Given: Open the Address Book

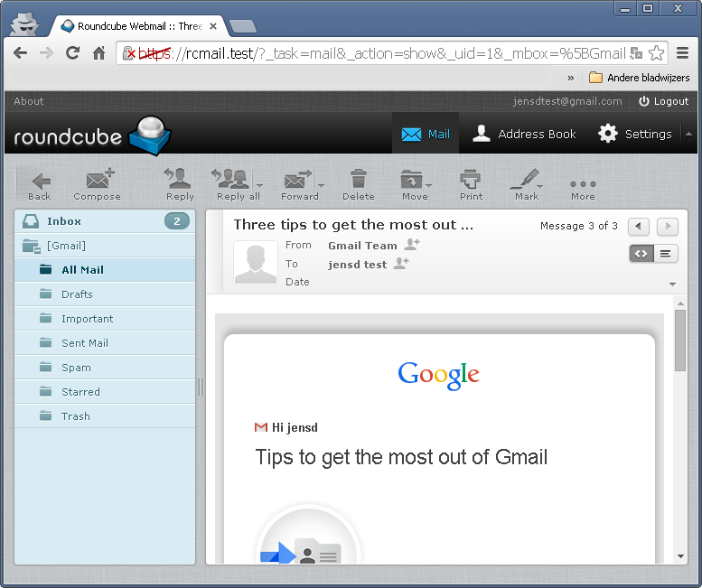Looking at the screenshot, I should tap(524, 134).
